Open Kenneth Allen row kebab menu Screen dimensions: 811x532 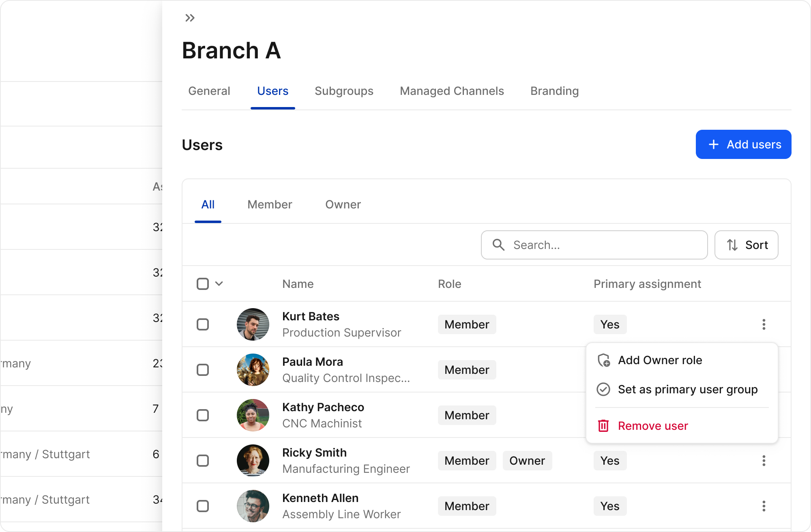click(x=764, y=506)
